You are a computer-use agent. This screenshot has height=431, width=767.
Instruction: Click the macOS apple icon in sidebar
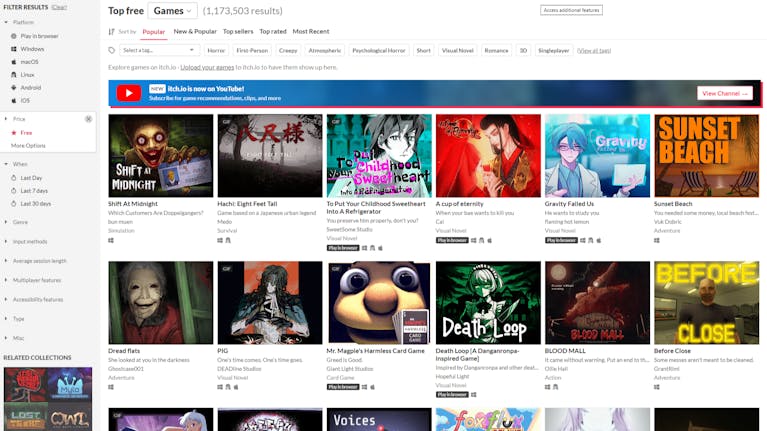[x=14, y=62]
